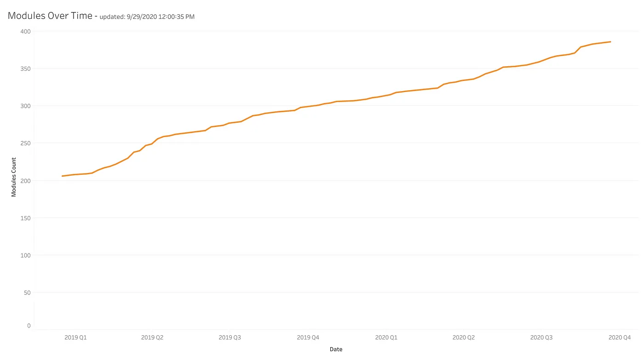Click the 2020 Q3 x-axis label
Image resolution: width=644 pixels, height=362 pixels.
tap(541, 338)
